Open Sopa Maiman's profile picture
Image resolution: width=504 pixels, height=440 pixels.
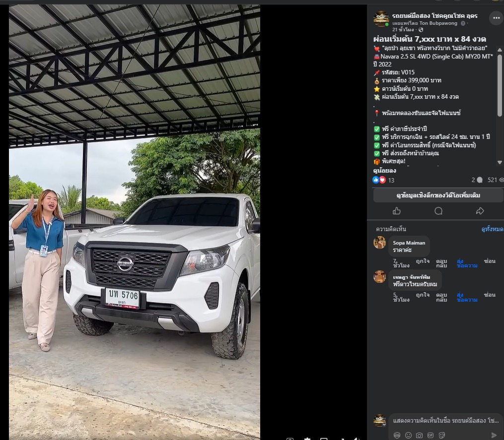click(379, 243)
